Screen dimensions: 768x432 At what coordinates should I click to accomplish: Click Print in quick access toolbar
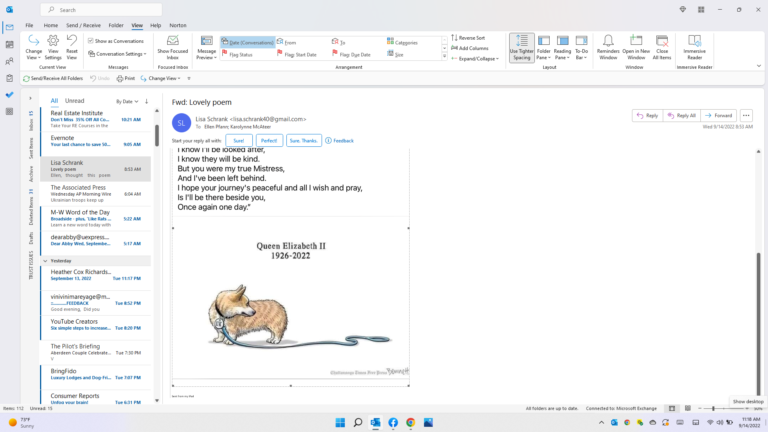126,78
